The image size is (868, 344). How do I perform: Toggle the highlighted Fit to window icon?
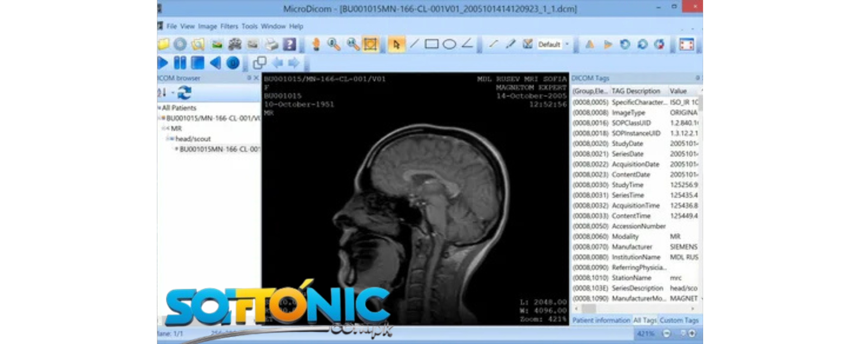pos(370,45)
